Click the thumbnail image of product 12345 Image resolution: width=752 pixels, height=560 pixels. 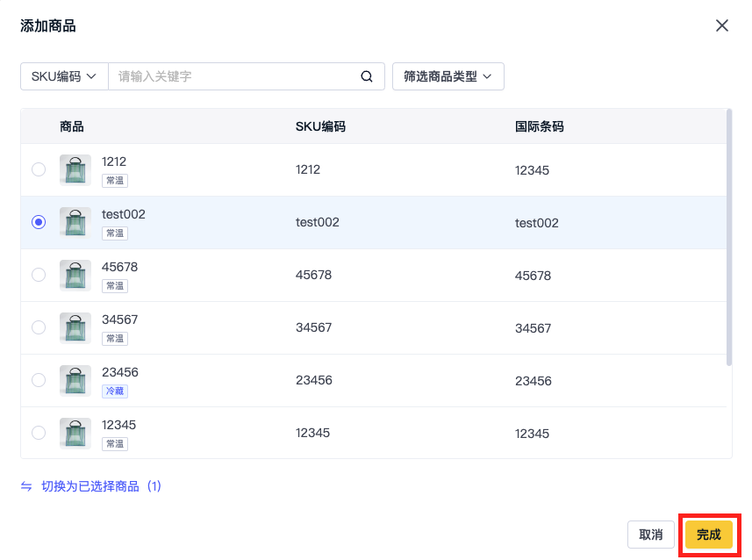click(x=75, y=434)
